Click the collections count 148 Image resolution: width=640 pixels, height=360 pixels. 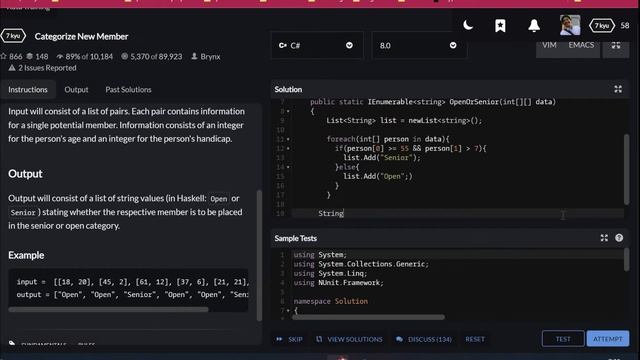pos(38,56)
